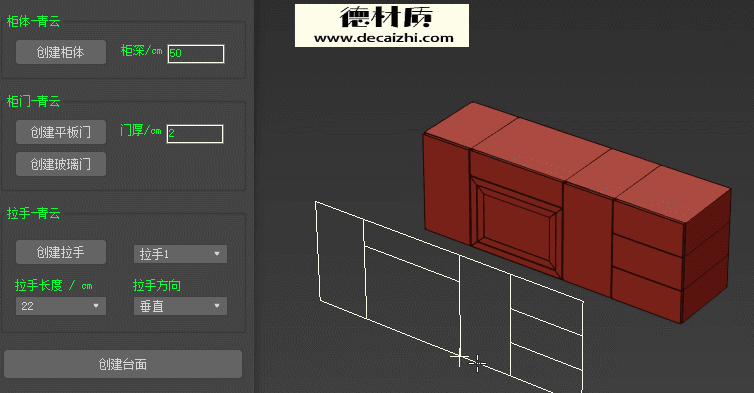Focus the 门厚/cm input field
The width and height of the screenshot is (754, 393).
(195, 134)
